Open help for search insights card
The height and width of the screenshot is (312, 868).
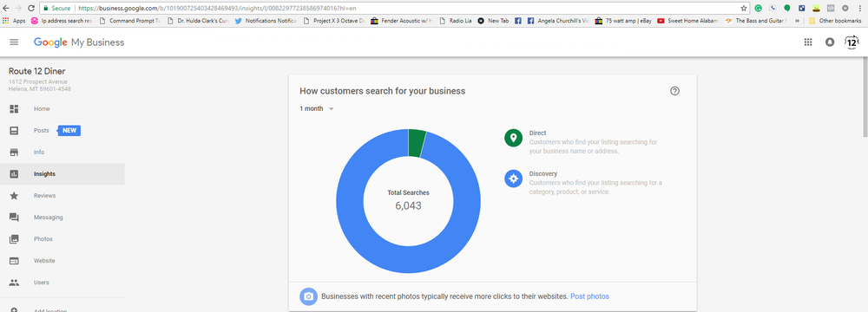(x=674, y=91)
